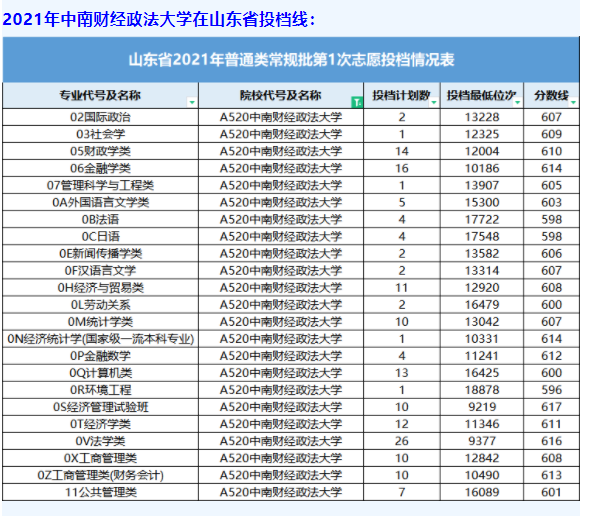Select score cell 617 for 经济管理试验班
Image resolution: width=589 pixels, height=516 pixels.
(551, 407)
